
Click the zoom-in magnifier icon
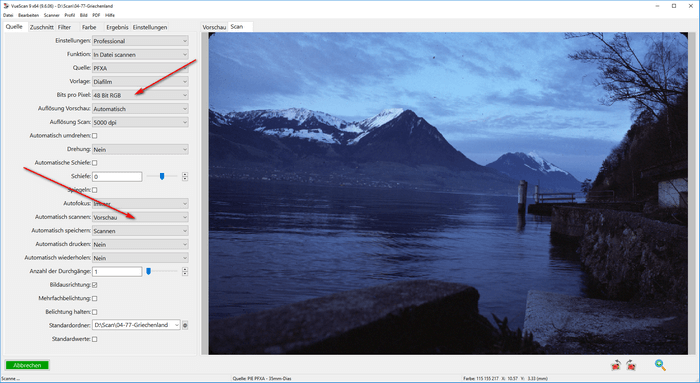click(x=660, y=365)
